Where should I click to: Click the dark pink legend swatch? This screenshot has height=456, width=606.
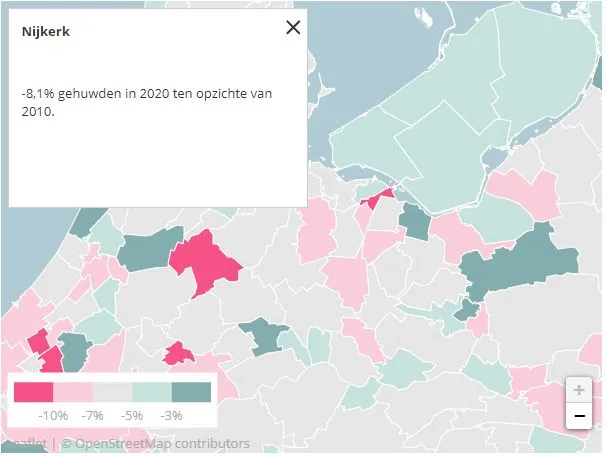coord(33,391)
